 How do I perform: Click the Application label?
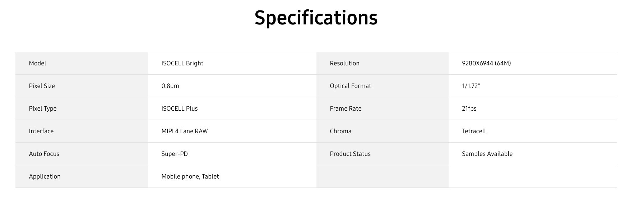45,176
